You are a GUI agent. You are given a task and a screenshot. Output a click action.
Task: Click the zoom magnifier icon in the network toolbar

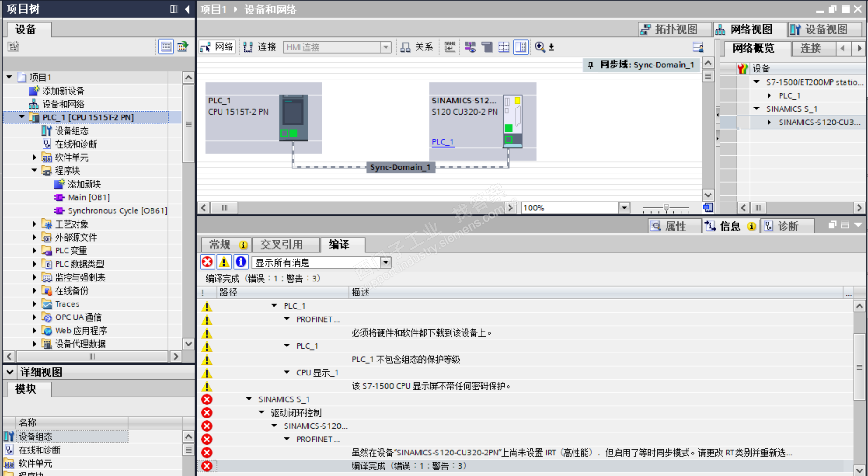tap(540, 47)
